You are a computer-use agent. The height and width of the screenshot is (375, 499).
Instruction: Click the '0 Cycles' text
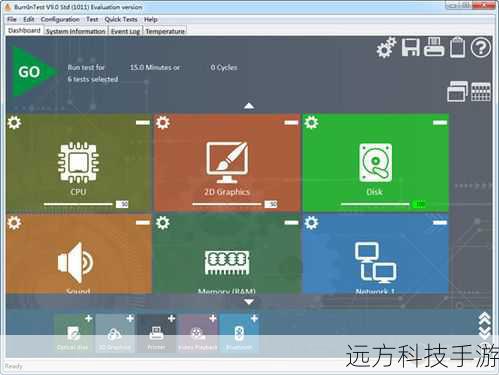(x=224, y=68)
